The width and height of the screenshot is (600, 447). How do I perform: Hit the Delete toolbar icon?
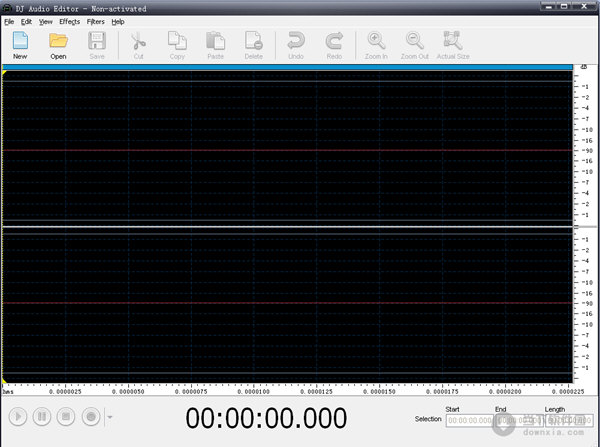pos(254,44)
